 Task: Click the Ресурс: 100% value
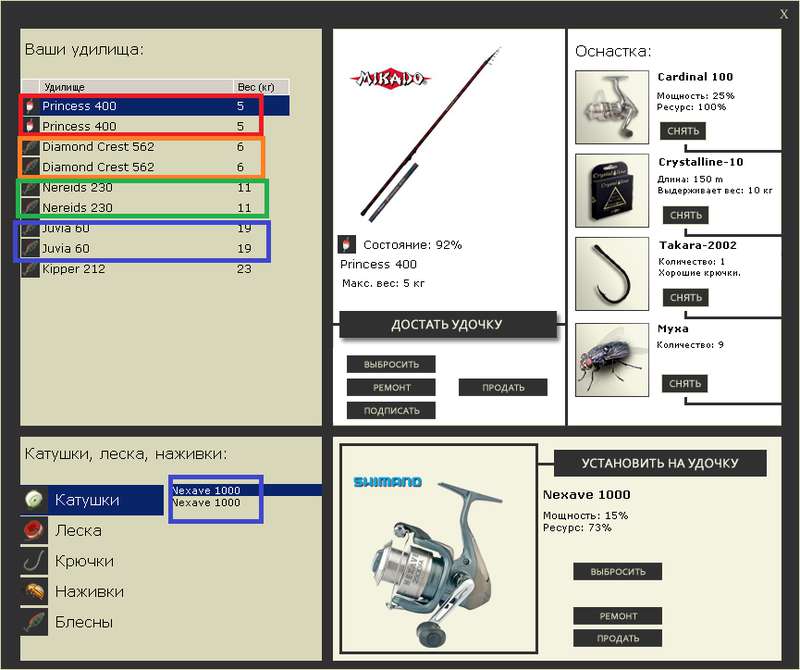(x=691, y=107)
